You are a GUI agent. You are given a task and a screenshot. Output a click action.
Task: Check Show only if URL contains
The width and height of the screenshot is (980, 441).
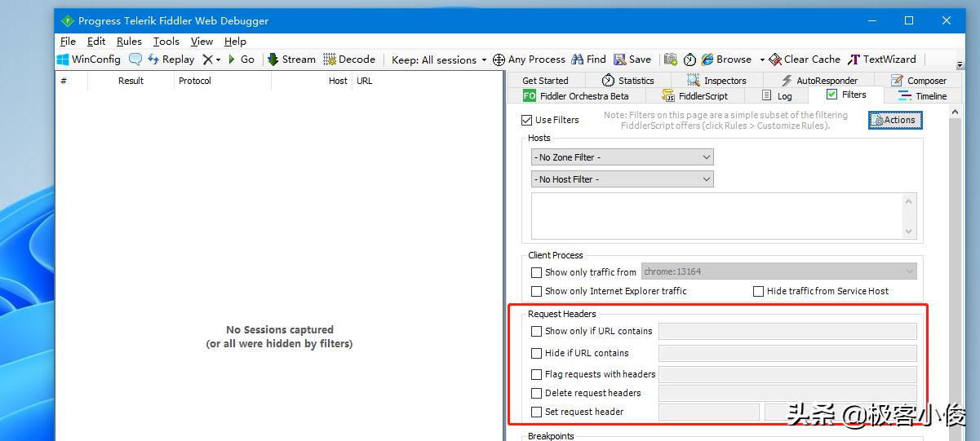click(536, 331)
